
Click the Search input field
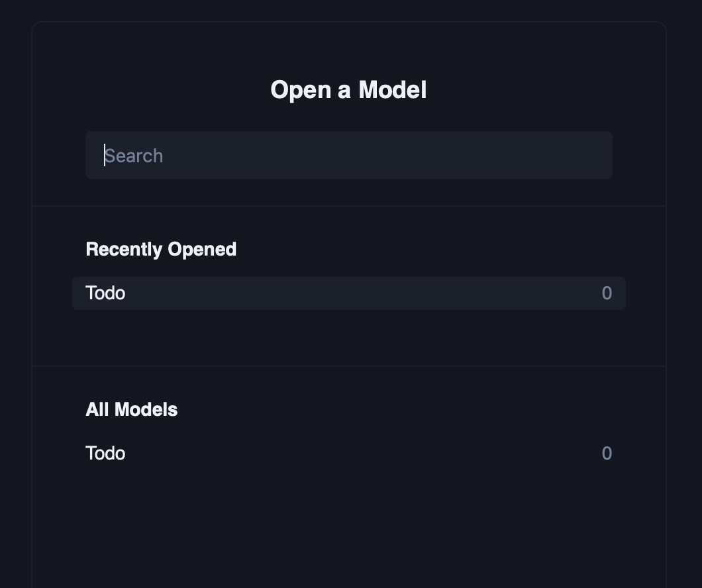point(348,155)
